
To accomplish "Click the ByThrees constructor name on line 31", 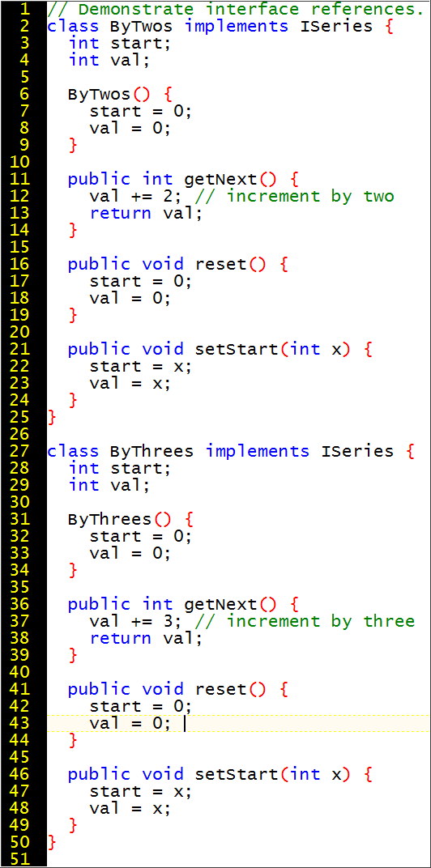I will 110,519.
